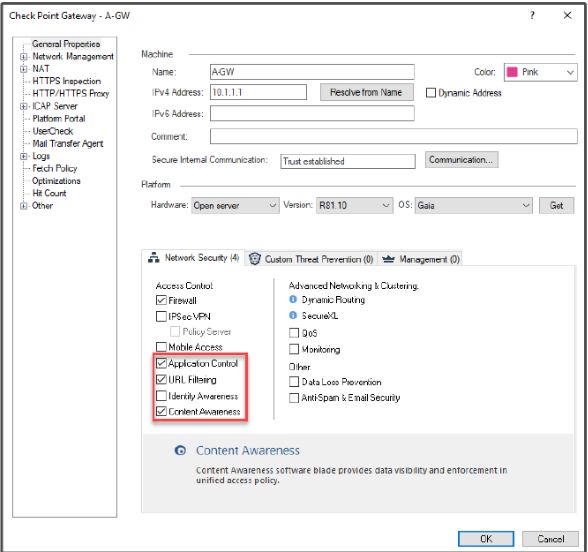Click the Dynamic Routing info icon
The width and height of the screenshot is (588, 552).
(293, 299)
